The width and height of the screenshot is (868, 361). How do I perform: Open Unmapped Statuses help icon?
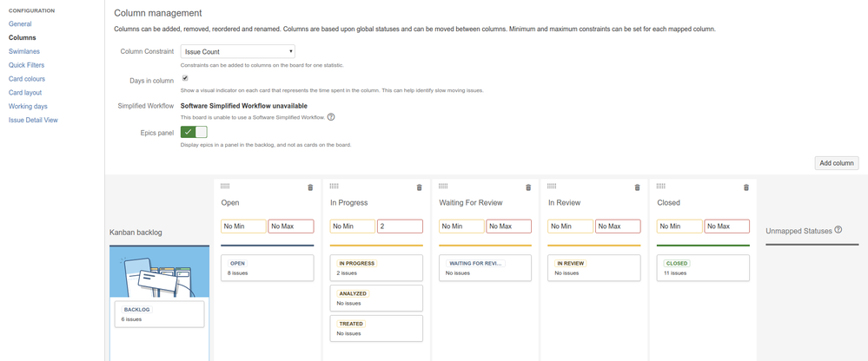(x=838, y=230)
